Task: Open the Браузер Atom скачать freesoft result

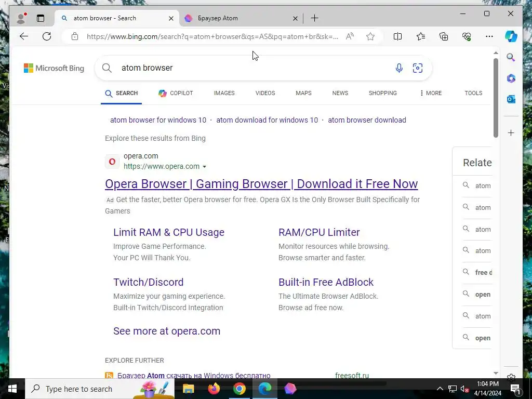Action: (194, 375)
